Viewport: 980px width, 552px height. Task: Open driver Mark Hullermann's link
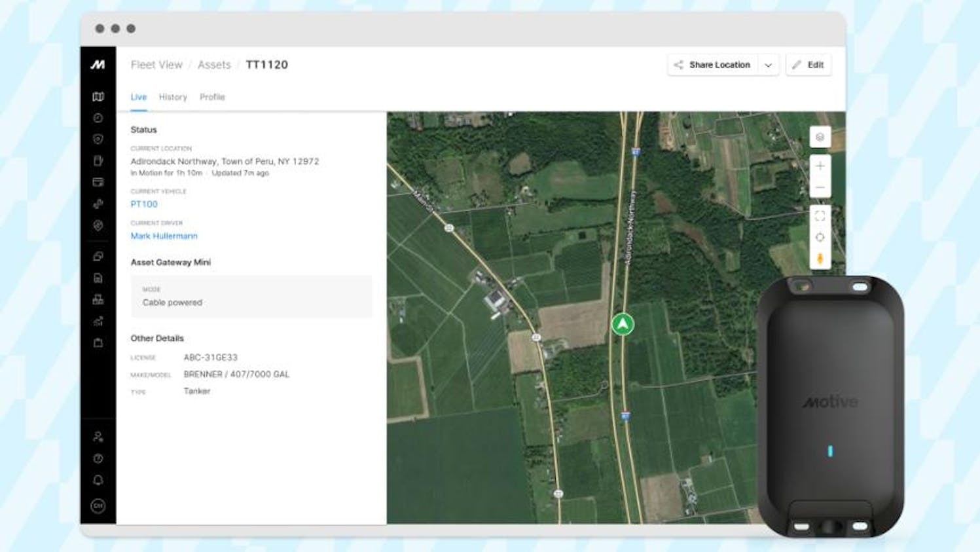pos(164,236)
